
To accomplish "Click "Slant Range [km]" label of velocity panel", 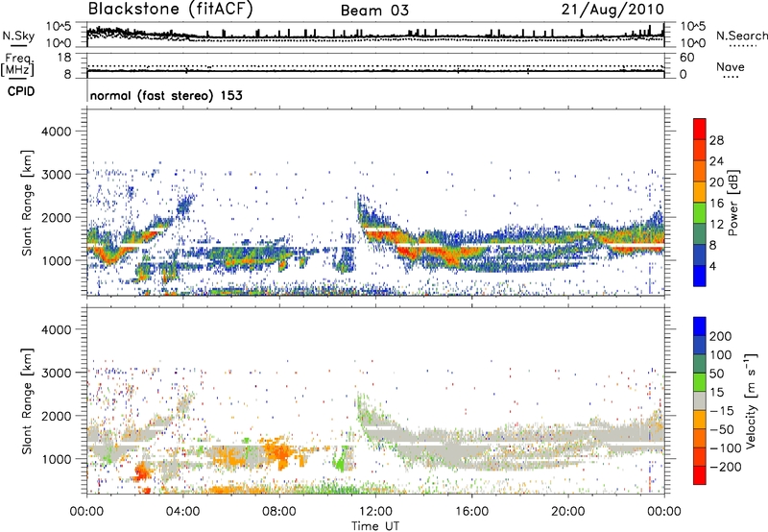I will (x=27, y=401).
